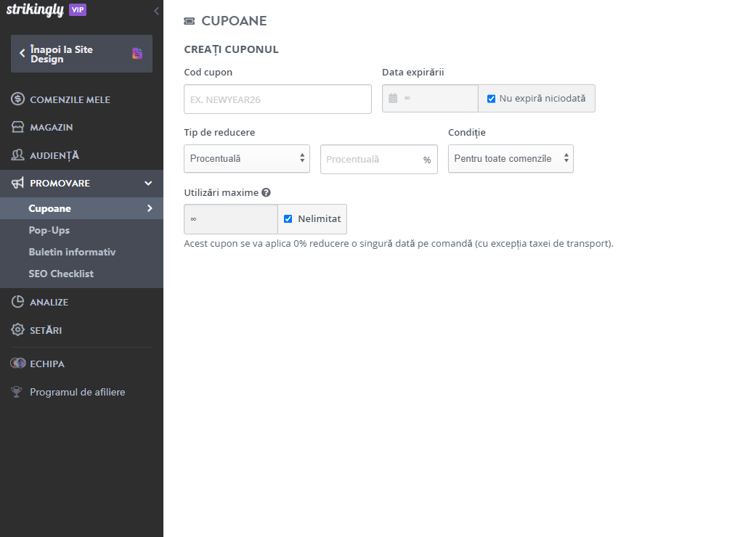
Task: Click the Utilizări maxime number field
Action: tap(231, 219)
